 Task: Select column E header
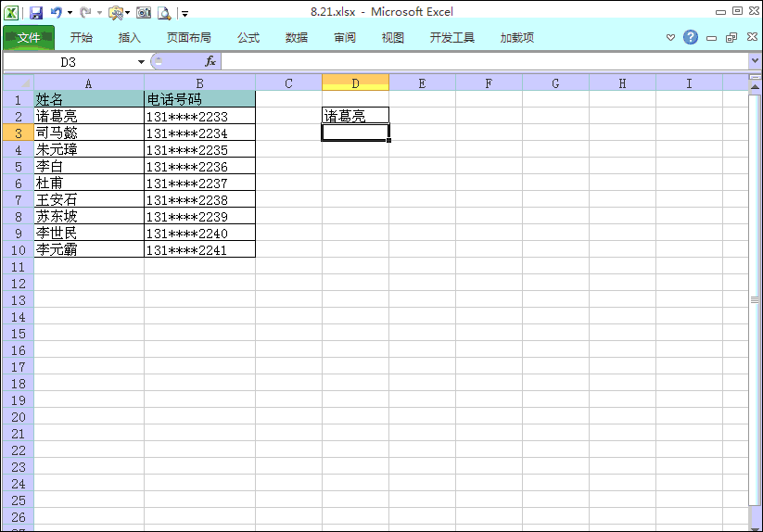(x=422, y=83)
